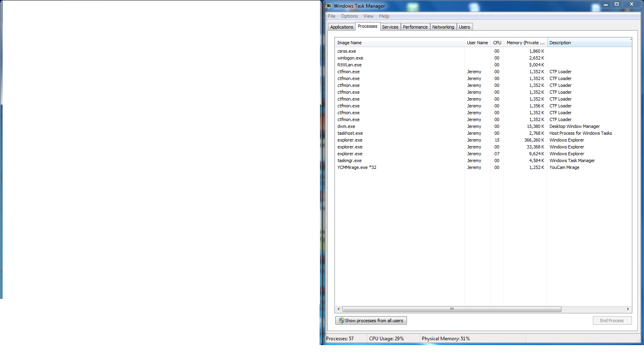
Task: Select the Processes tab
Action: click(367, 26)
